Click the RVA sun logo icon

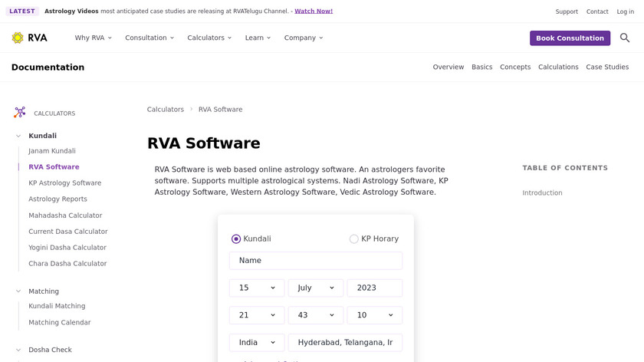(x=18, y=38)
